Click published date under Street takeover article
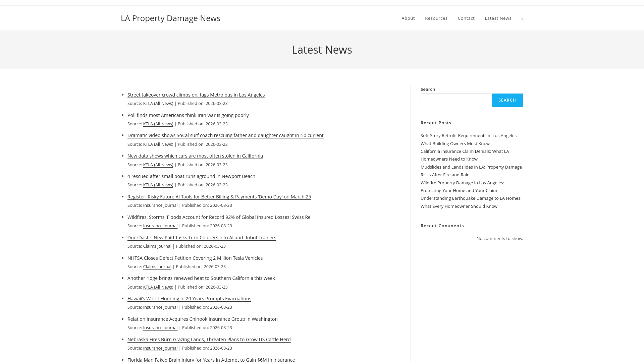The width and height of the screenshot is (644, 362). click(x=203, y=104)
